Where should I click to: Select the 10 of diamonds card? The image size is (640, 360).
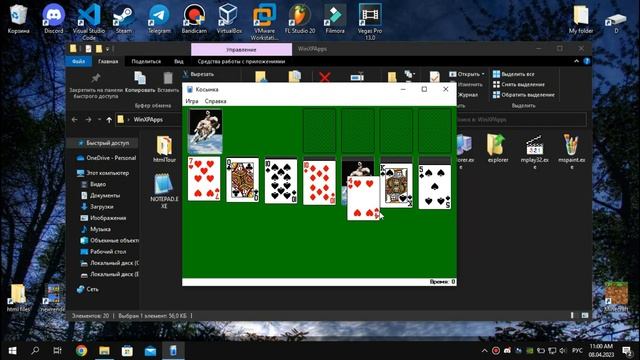(319, 182)
